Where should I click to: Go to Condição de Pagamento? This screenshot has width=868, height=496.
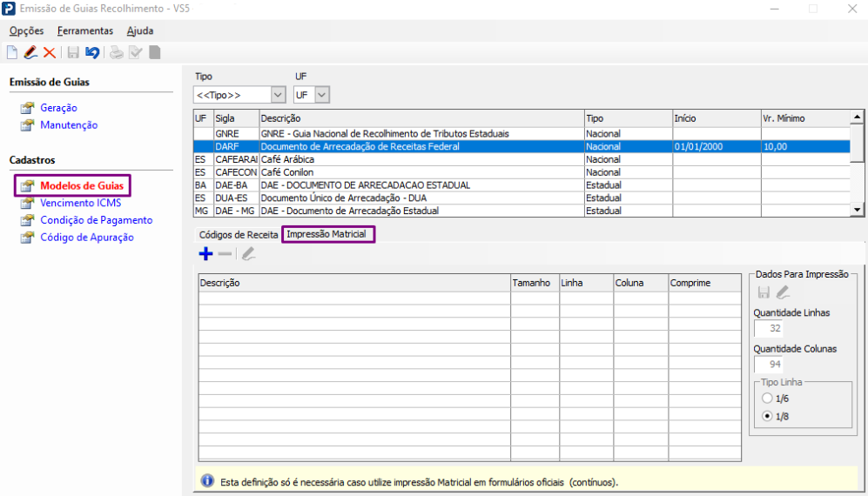[x=96, y=220]
